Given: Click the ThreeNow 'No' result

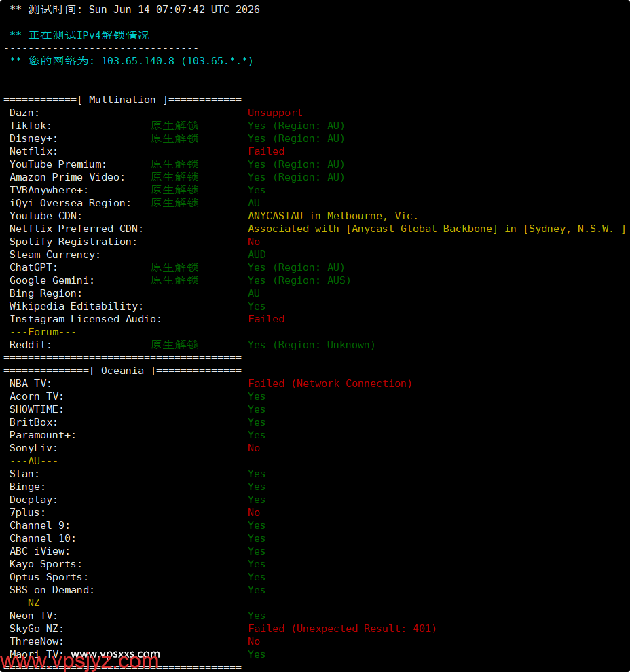Looking at the screenshot, I should coord(254,641).
